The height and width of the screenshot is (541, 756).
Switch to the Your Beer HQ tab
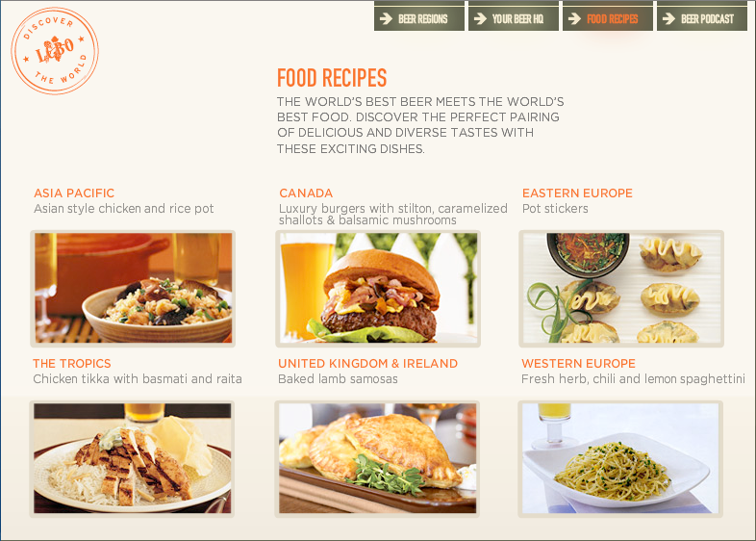coord(514,18)
